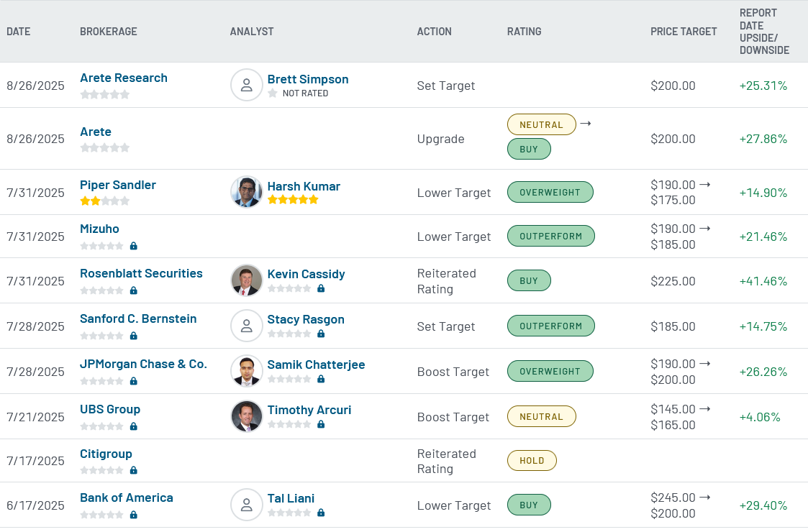Viewport: 808px width, 532px height.
Task: View analyst Samik Chatterjee's profile
Action: pyautogui.click(x=317, y=364)
